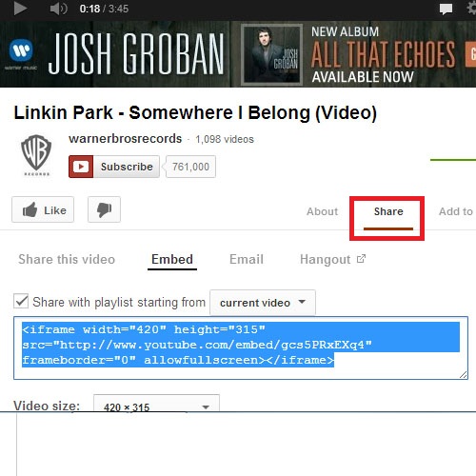Click the Like thumbs up button
Image resolution: width=476 pixels, height=476 pixels.
click(x=43, y=209)
